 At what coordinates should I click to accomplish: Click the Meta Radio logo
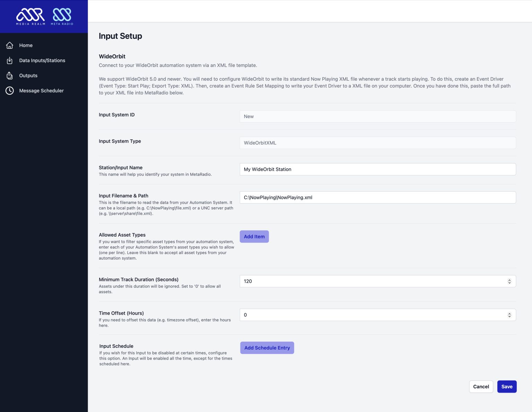pos(62,16)
